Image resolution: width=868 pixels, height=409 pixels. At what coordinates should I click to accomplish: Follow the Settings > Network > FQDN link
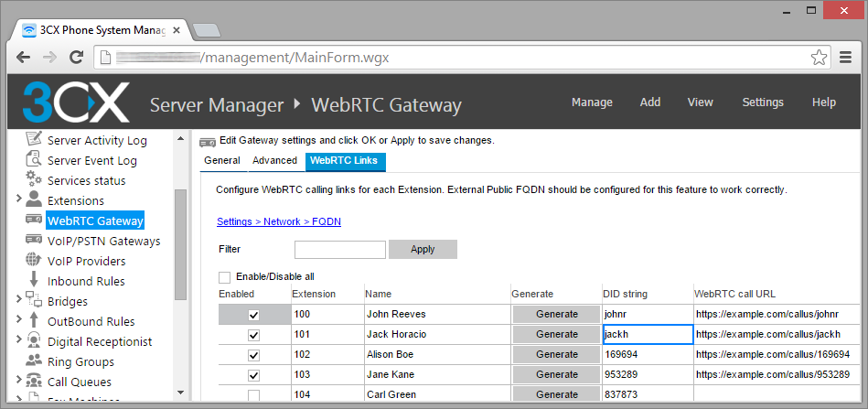279,222
